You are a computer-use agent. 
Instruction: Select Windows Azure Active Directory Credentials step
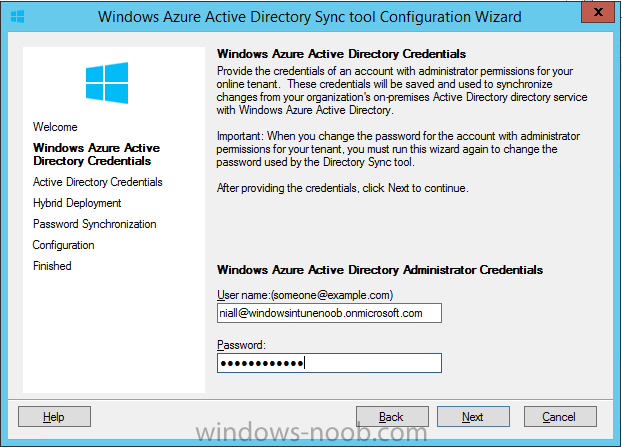click(96, 154)
